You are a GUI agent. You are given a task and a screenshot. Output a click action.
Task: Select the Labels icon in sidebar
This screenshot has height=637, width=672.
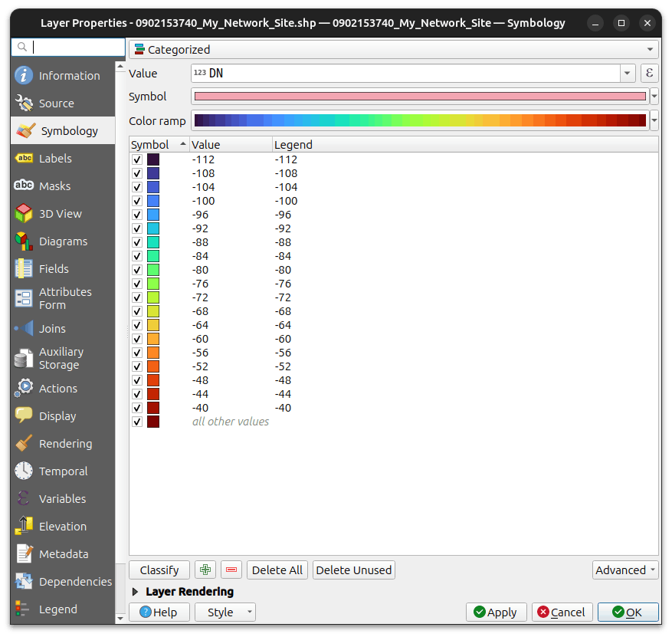[x=24, y=158]
